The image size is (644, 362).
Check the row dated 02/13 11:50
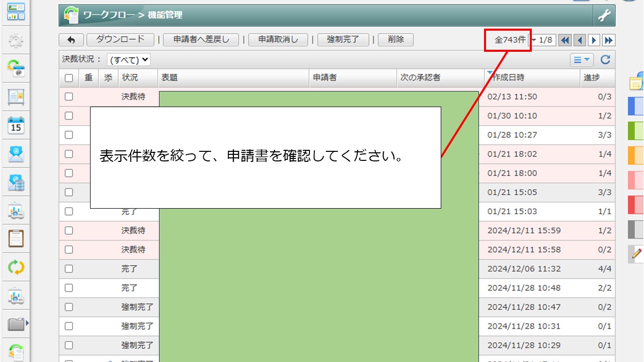point(69,97)
